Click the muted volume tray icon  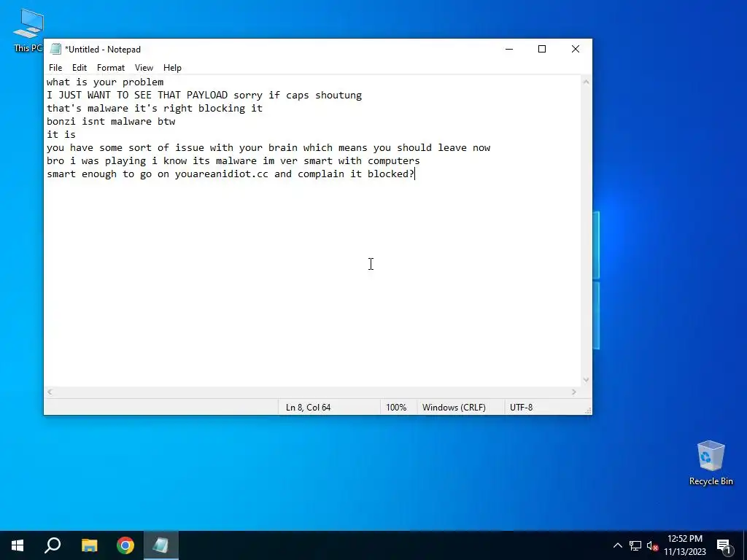pyautogui.click(x=652, y=545)
